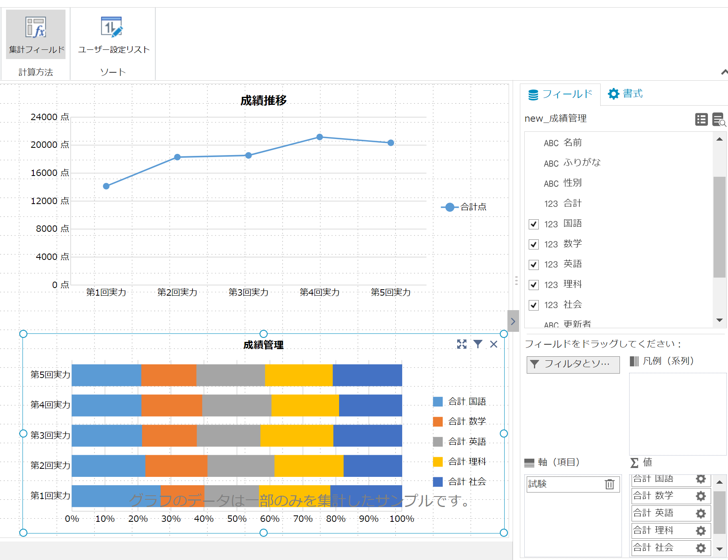Switch field list to table view icon

click(701, 119)
